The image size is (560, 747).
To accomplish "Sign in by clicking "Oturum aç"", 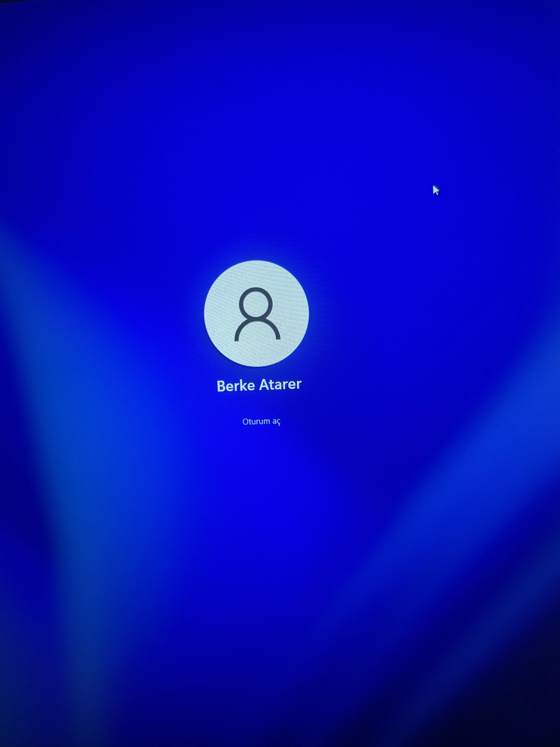I will (261, 421).
